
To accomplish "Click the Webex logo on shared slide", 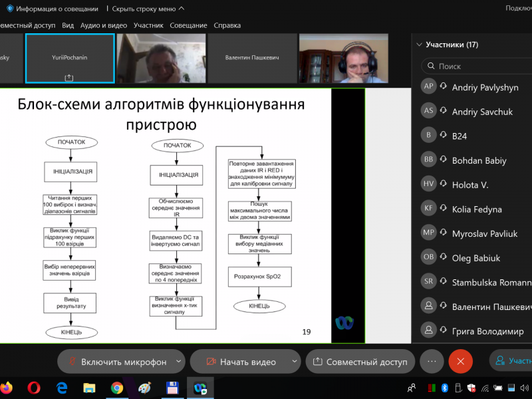I will pyautogui.click(x=344, y=323).
